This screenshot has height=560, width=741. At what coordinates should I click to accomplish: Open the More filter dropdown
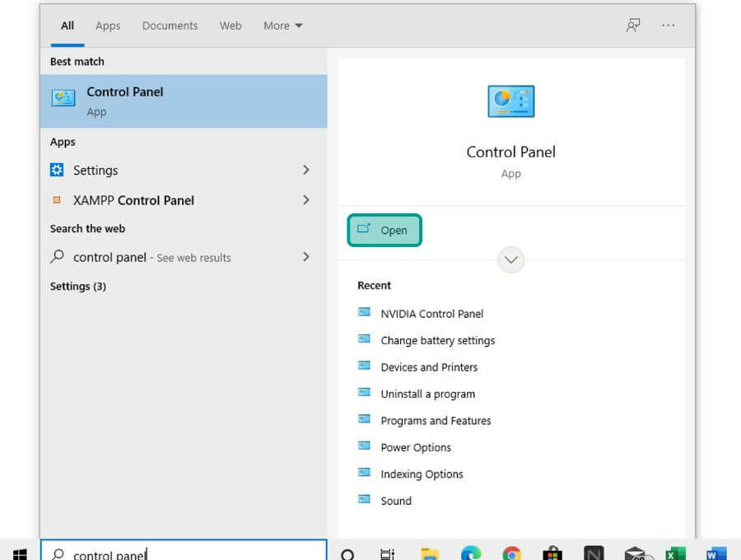click(282, 26)
